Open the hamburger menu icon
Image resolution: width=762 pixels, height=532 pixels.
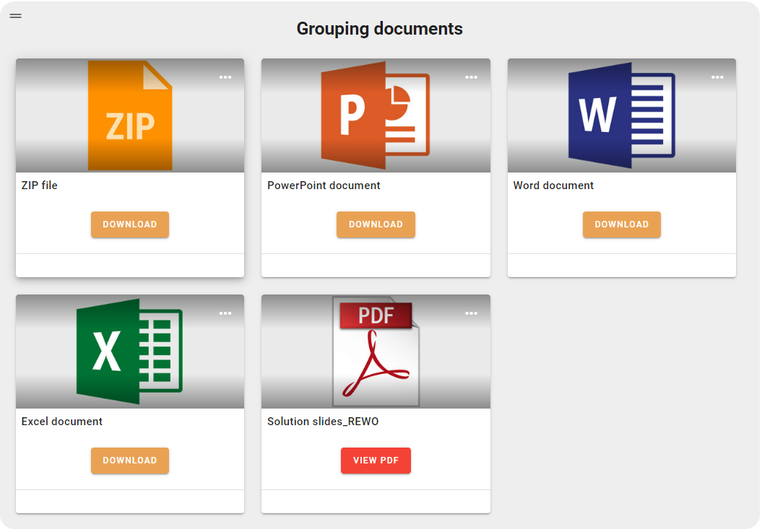pyautogui.click(x=16, y=16)
